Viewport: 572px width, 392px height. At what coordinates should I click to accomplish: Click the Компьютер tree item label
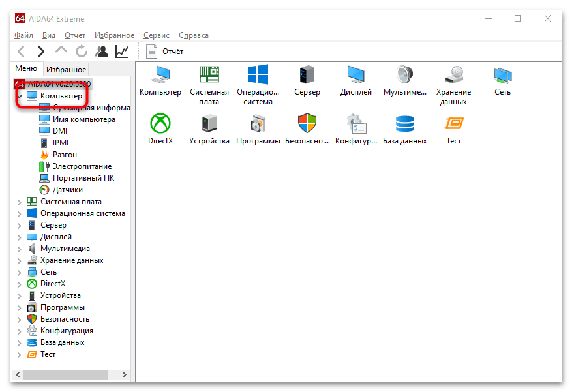click(61, 96)
